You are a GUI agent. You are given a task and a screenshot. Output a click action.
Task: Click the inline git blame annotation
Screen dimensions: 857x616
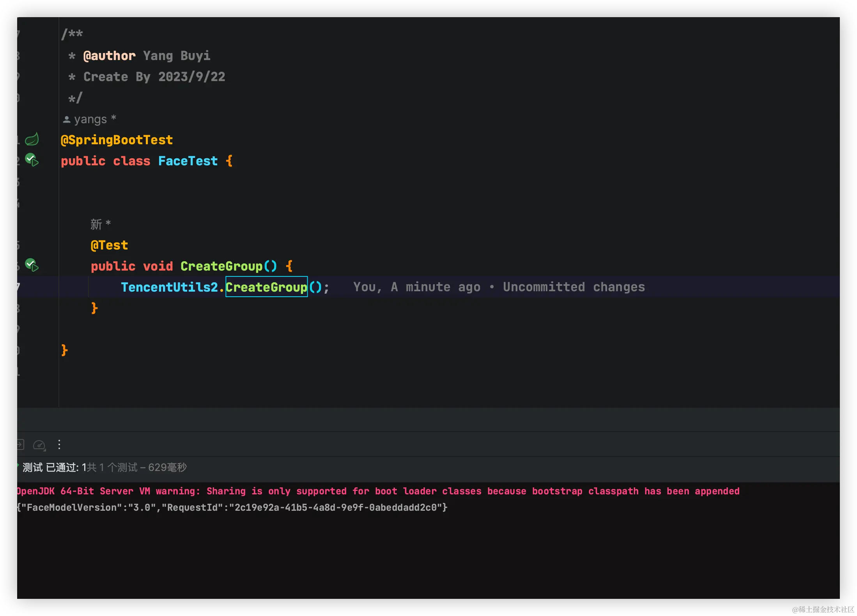click(499, 287)
